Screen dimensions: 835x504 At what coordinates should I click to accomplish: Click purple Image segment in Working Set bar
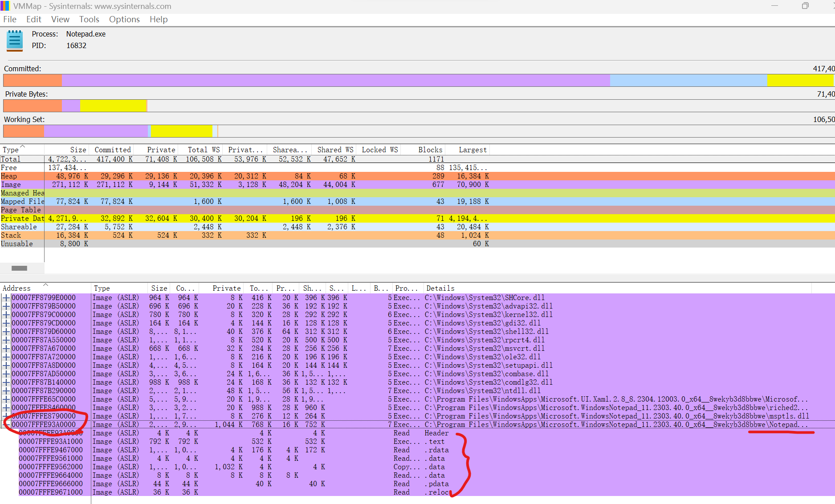[96, 131]
